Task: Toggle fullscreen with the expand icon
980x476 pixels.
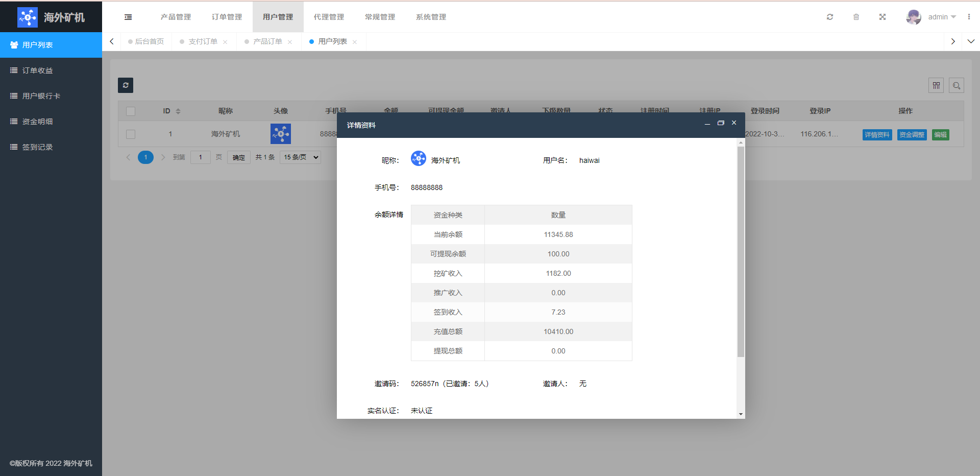Action: 882,17
